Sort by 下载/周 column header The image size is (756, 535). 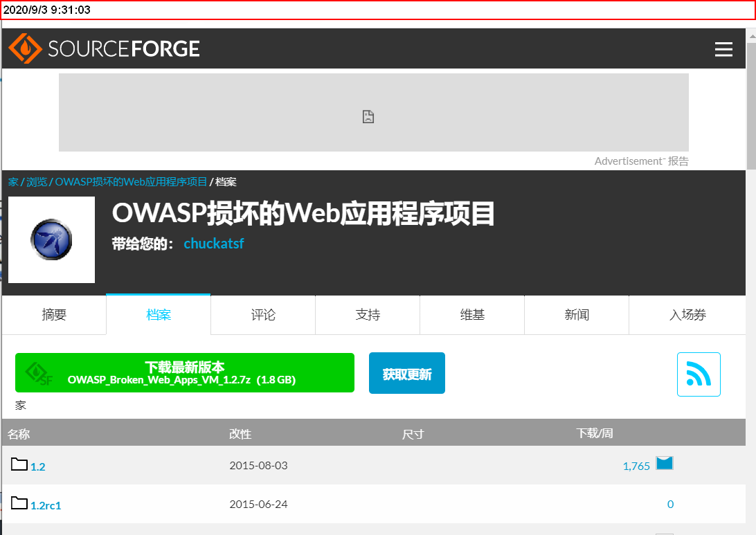595,433
